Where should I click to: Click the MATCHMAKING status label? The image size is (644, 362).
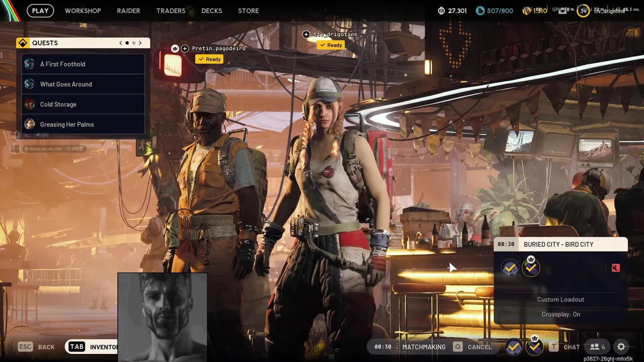424,347
